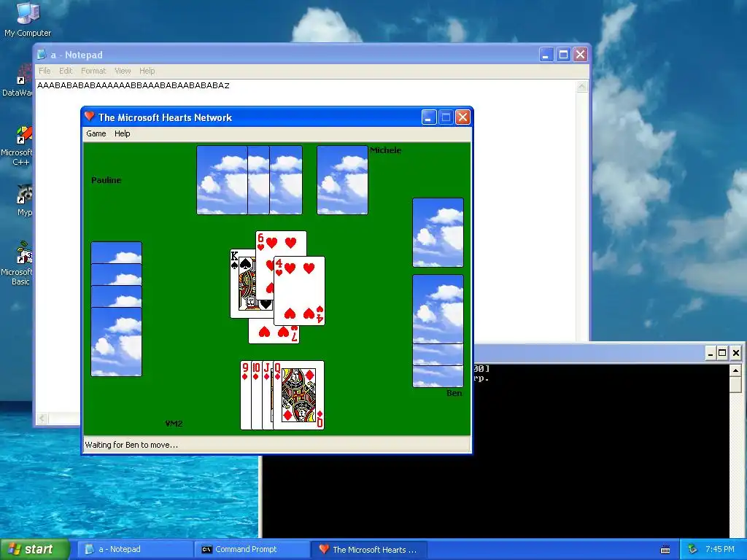Image resolution: width=747 pixels, height=560 pixels.
Task: Open the Format menu in Notepad
Action: 93,71
